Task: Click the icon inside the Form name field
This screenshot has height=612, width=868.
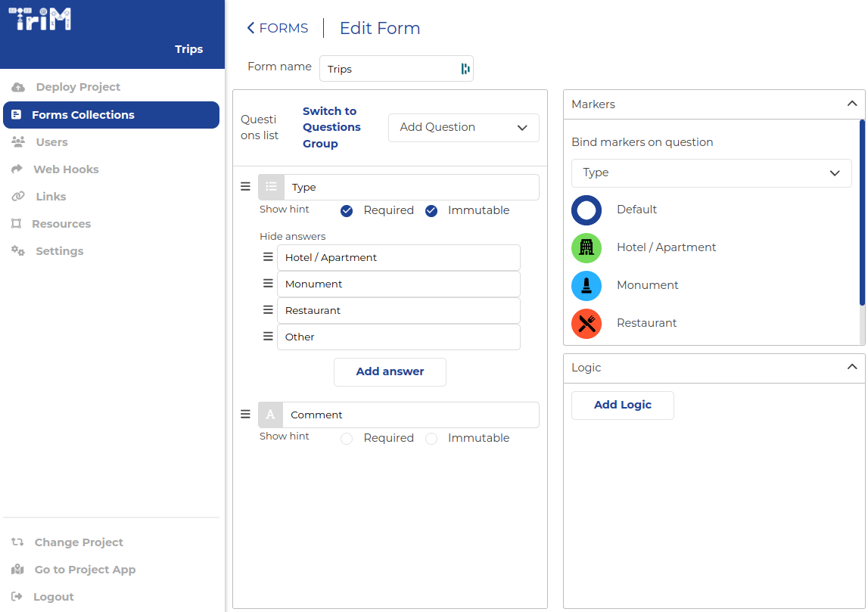Action: (x=465, y=69)
